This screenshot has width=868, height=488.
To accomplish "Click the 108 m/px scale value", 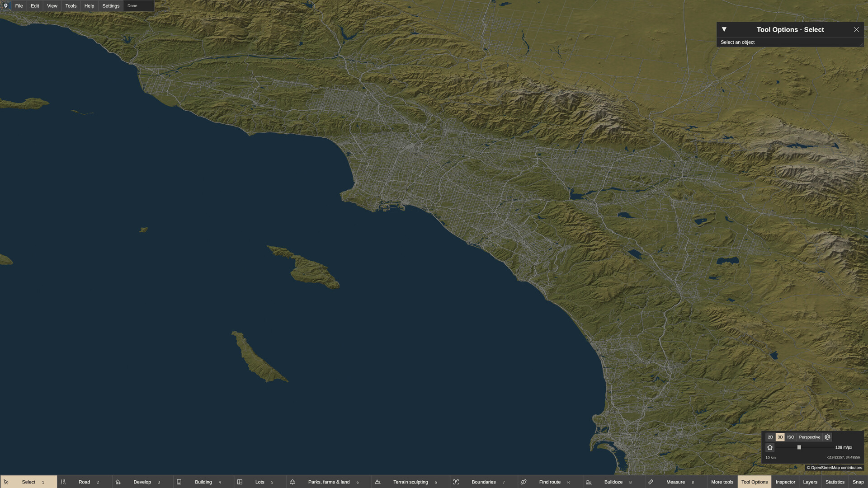I will (x=844, y=447).
